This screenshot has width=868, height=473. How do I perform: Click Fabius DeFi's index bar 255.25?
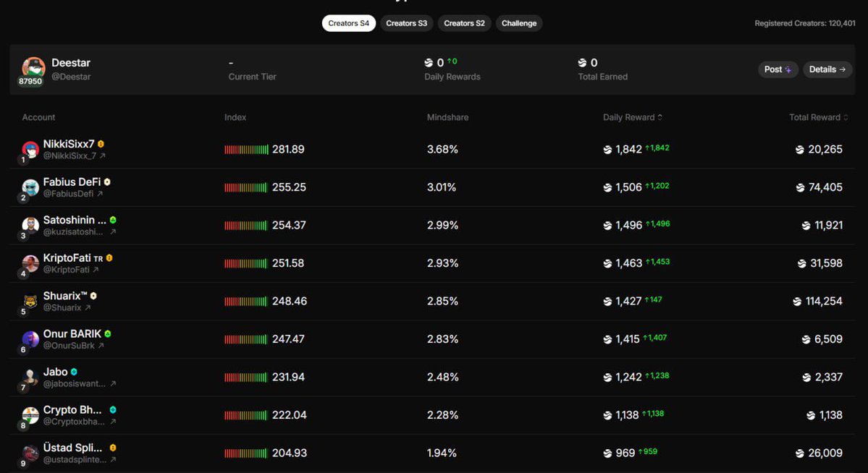(246, 187)
